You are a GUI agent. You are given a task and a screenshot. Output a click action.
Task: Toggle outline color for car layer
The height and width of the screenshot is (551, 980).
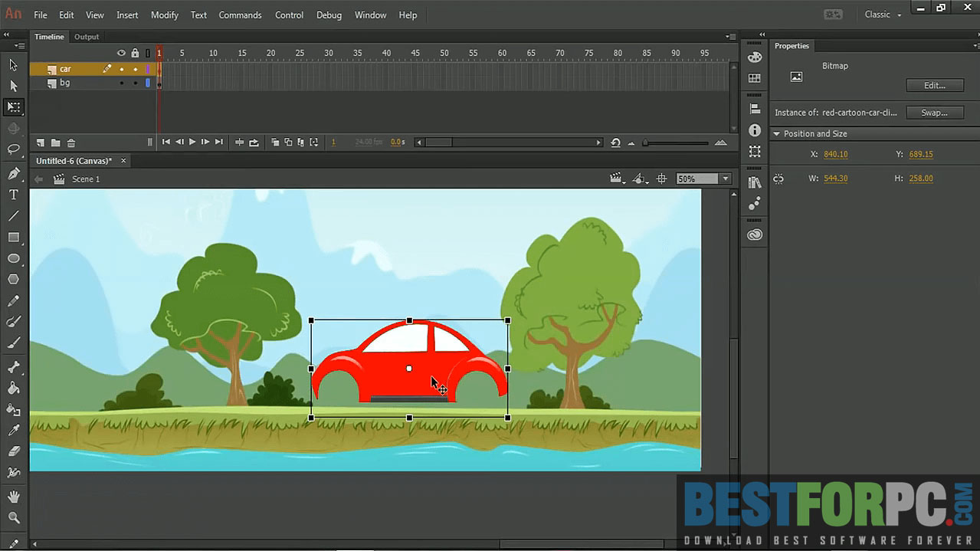148,69
